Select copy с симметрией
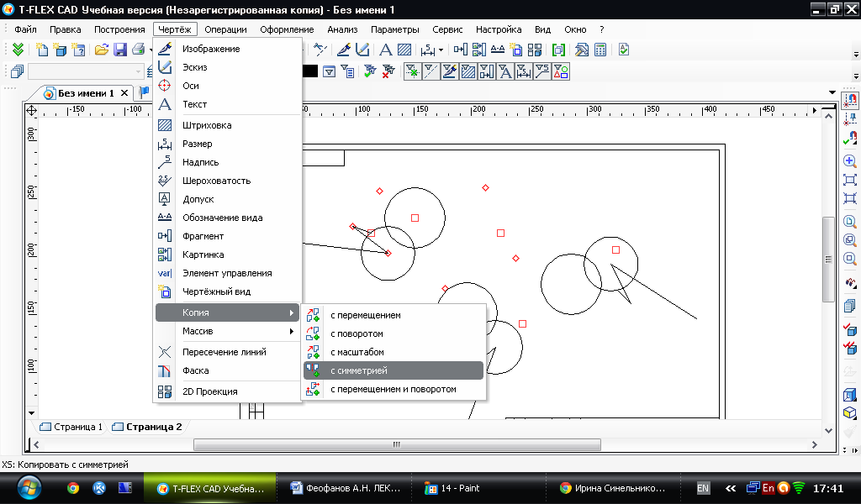 (x=394, y=370)
